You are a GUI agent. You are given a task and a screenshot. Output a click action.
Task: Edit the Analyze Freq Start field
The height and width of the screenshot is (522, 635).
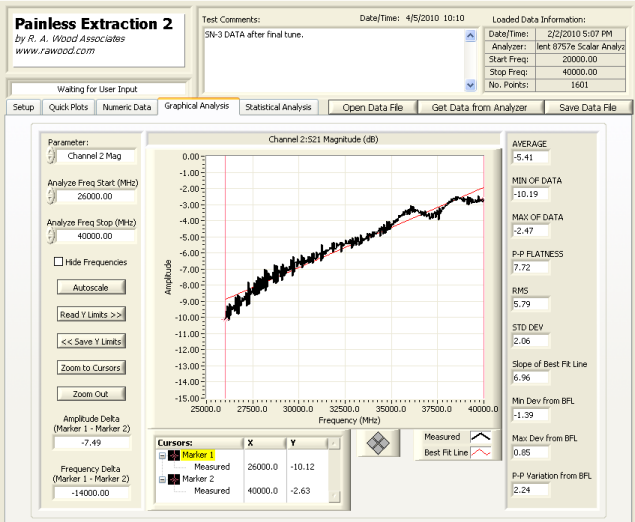[96, 196]
